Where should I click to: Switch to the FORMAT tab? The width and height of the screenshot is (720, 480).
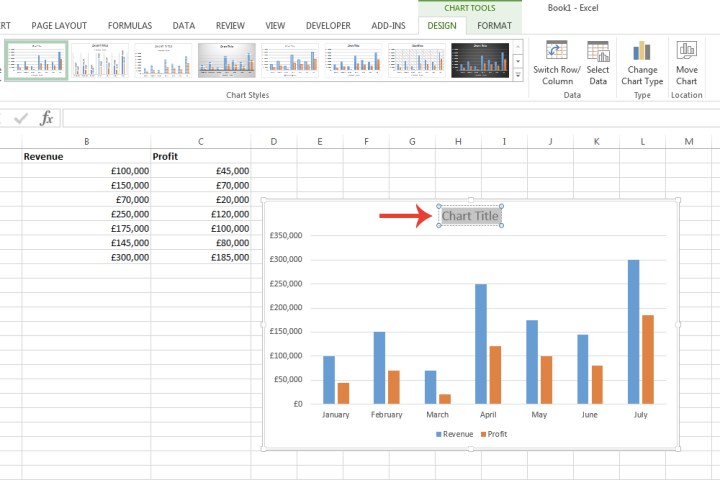(495, 25)
